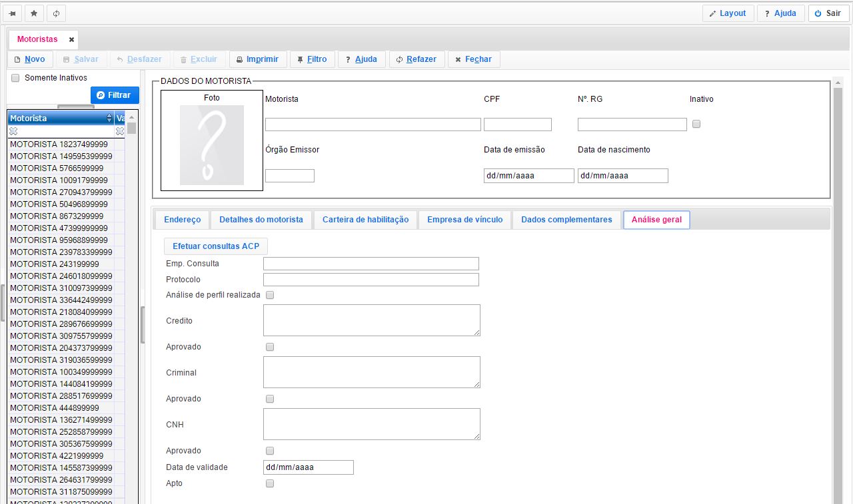
Task: Click the Salvar toolbar button
Action: coord(81,59)
